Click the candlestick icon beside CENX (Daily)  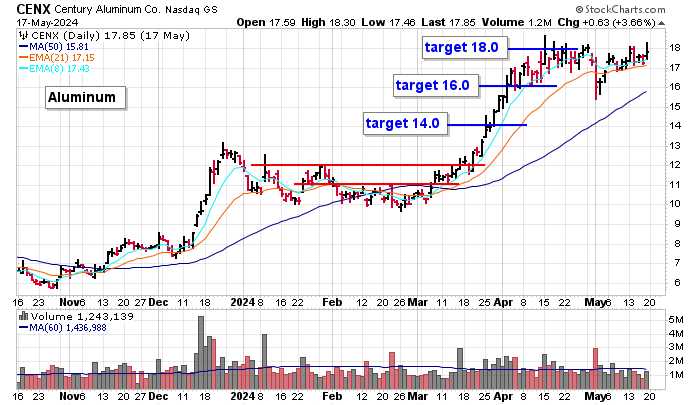[24, 36]
